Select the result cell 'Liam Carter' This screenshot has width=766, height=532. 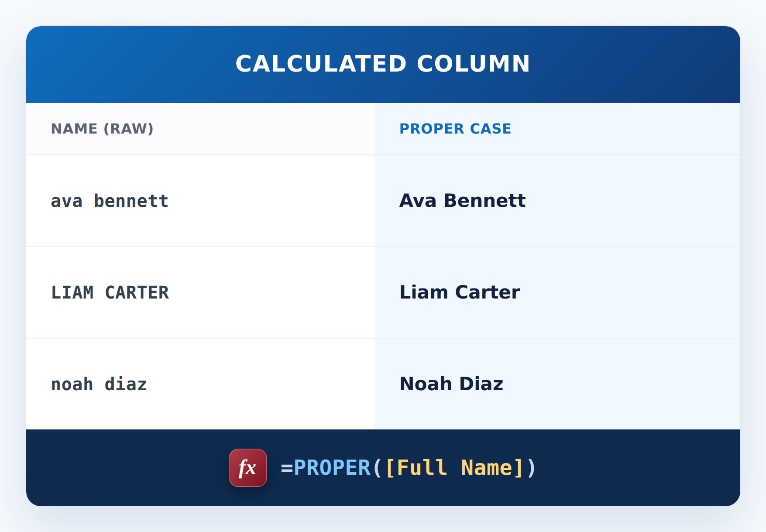557,292
